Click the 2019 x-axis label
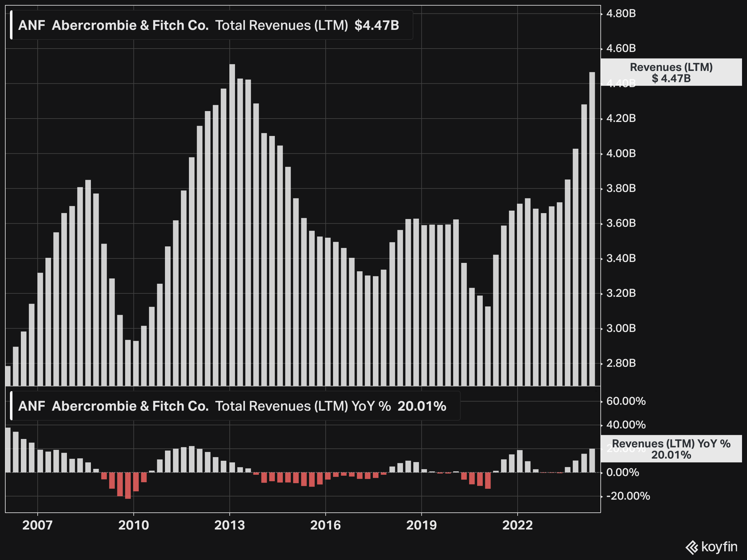This screenshot has height=560, width=747. (421, 525)
